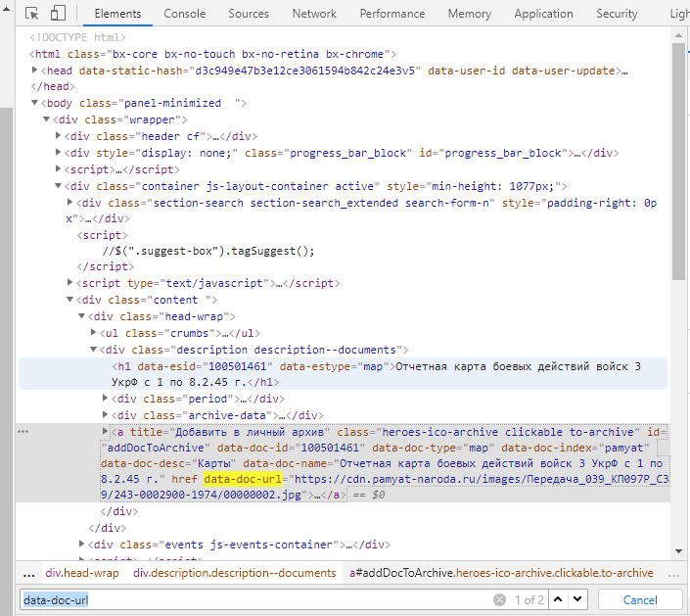The width and height of the screenshot is (690, 616).
Task: Expand the script node below progress_bar_block
Action: [58, 168]
